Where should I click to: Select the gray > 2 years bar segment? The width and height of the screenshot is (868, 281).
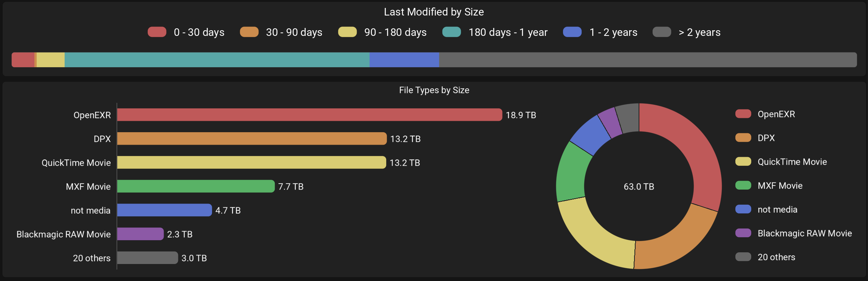648,60
